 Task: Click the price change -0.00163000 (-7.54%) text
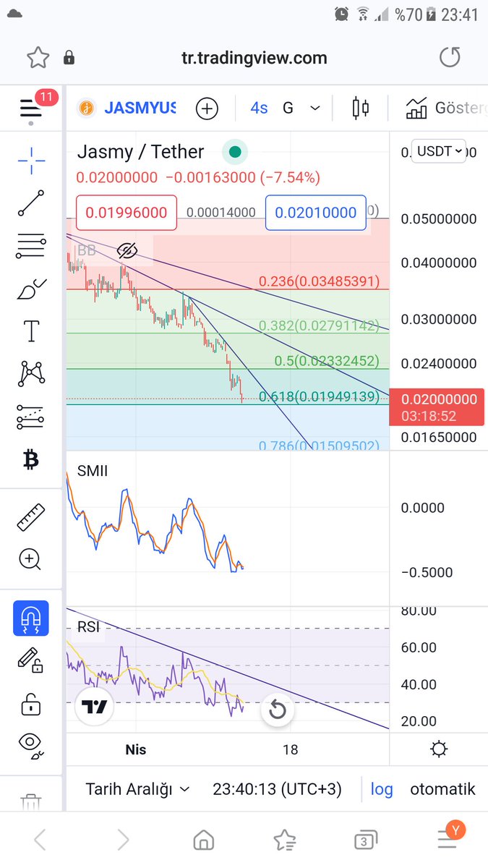[242, 177]
